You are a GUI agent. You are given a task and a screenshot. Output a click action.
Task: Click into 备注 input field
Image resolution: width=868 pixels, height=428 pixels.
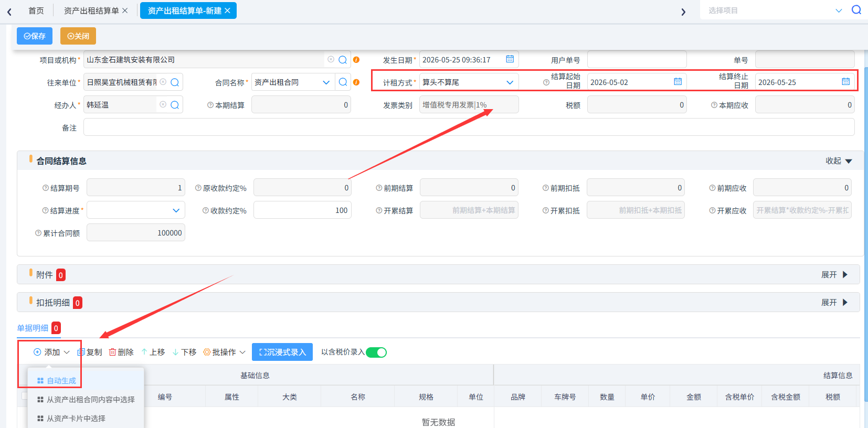(x=469, y=127)
